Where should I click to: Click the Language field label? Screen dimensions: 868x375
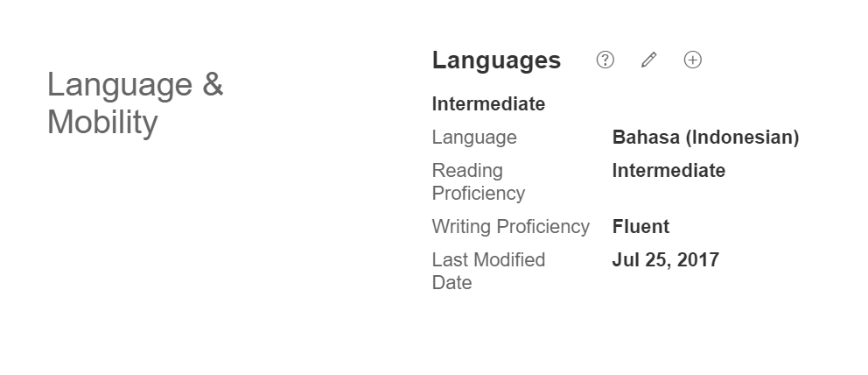(474, 138)
